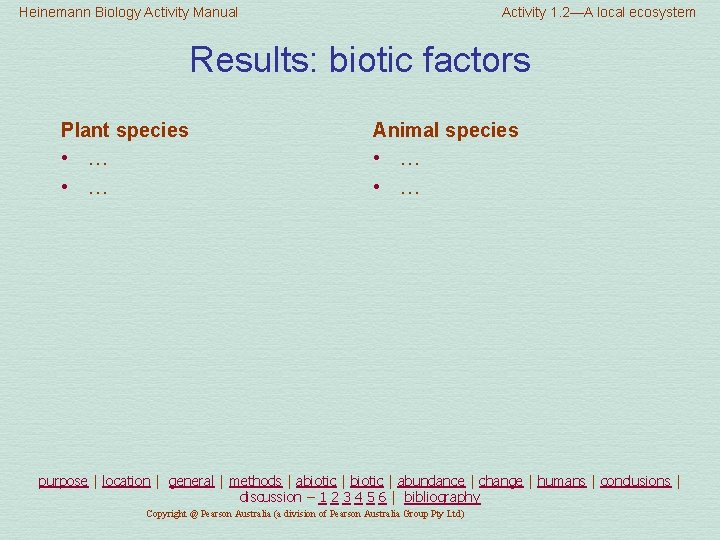Open discussion page 2 link
720x540 pixels.
coord(335,497)
